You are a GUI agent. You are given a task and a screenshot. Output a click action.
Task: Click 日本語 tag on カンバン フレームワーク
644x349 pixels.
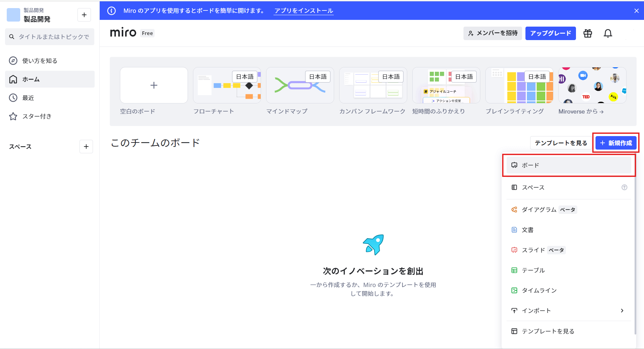391,76
